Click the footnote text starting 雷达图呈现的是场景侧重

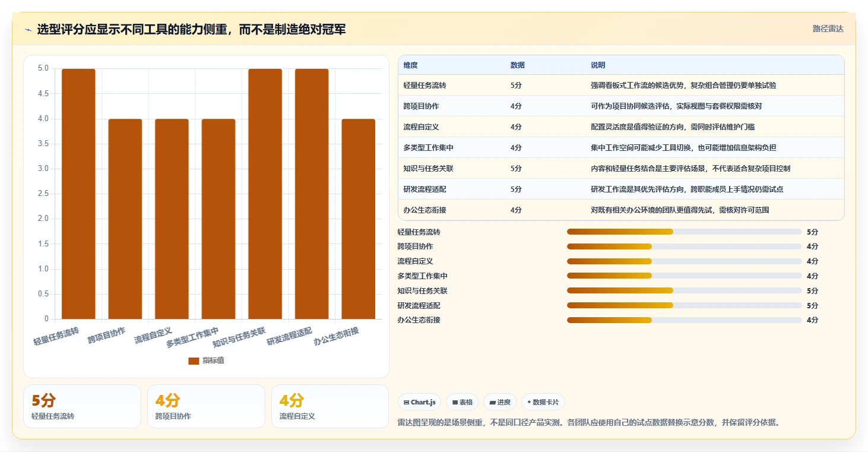tap(588, 423)
